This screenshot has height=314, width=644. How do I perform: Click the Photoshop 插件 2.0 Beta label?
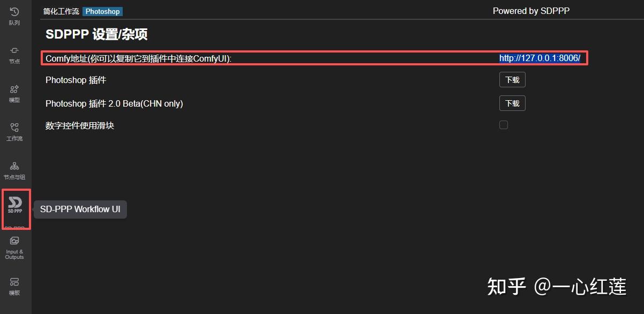pyautogui.click(x=114, y=103)
